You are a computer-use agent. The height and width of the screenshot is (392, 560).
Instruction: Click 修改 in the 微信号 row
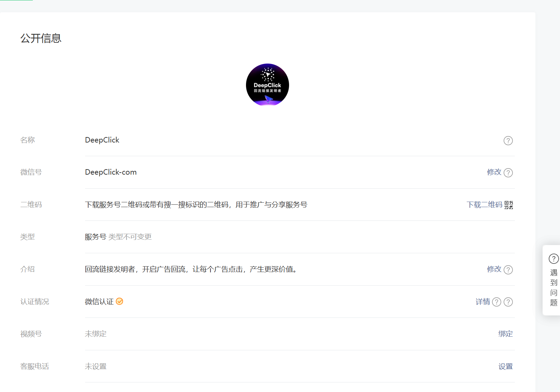click(494, 172)
